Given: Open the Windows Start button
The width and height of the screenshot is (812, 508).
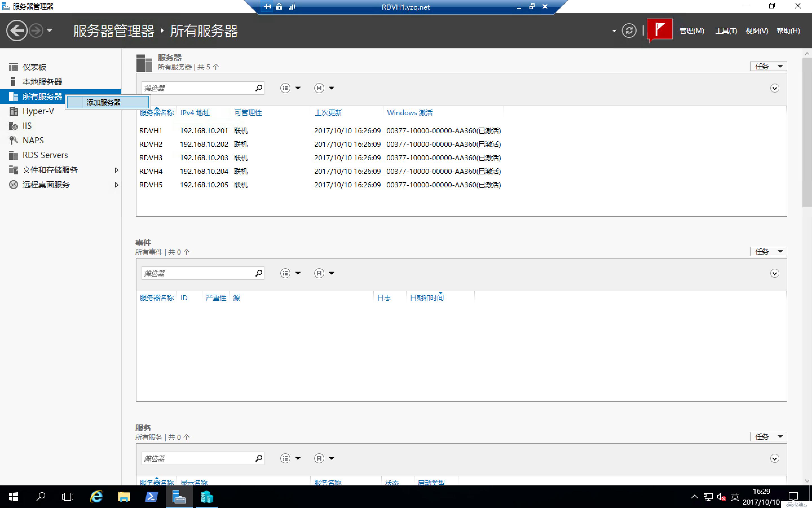Looking at the screenshot, I should pyautogui.click(x=13, y=497).
